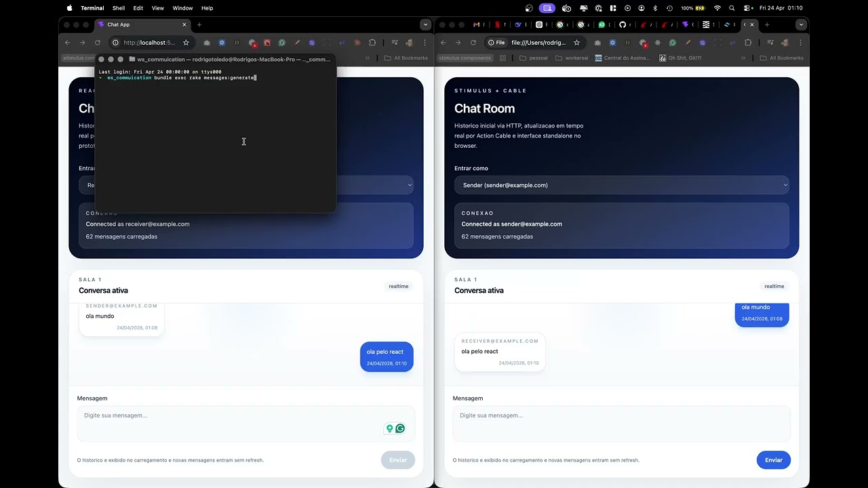Click the green lightbulb icon in message field
The width and height of the screenshot is (868, 488).
(389, 428)
